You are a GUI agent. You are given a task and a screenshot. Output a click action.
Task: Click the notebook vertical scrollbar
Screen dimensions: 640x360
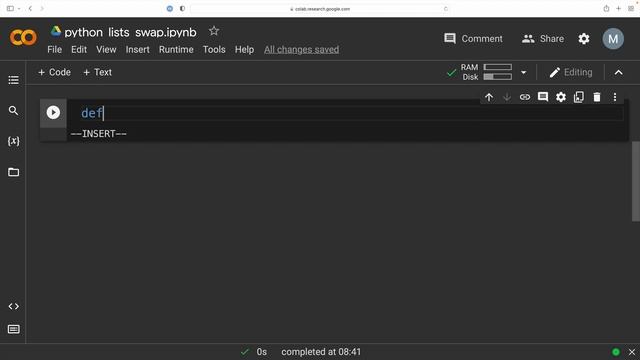(x=636, y=181)
